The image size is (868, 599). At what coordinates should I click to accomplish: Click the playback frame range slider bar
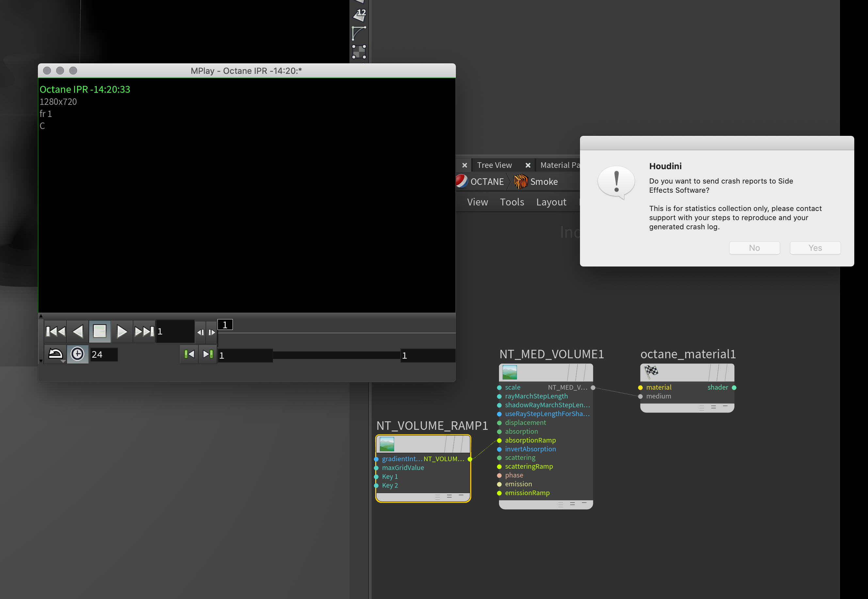(337, 355)
